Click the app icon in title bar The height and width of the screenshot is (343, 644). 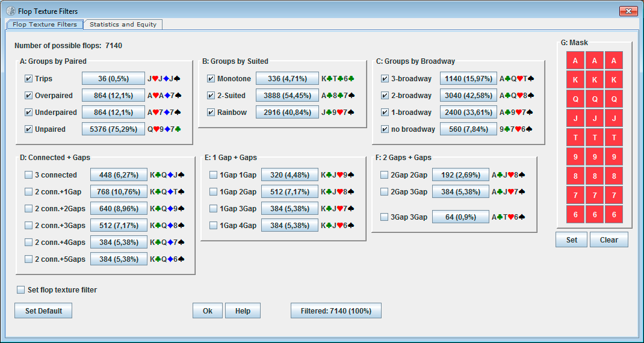point(10,11)
